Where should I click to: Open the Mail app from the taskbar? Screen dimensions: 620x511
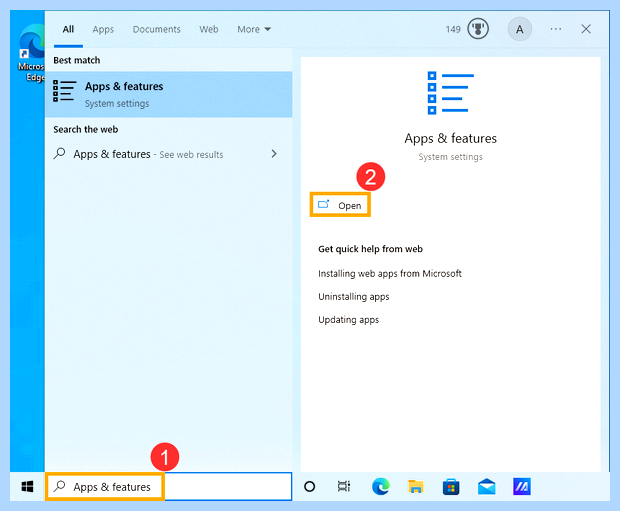(x=486, y=486)
